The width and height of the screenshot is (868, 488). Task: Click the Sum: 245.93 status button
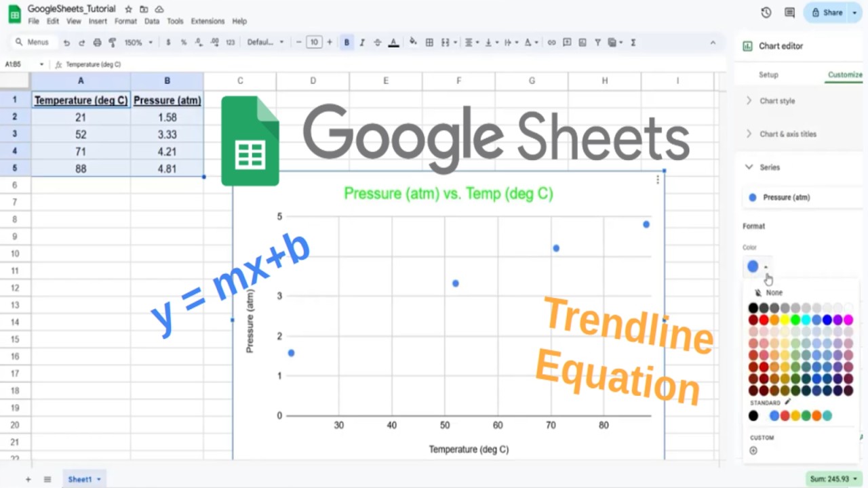pos(833,479)
